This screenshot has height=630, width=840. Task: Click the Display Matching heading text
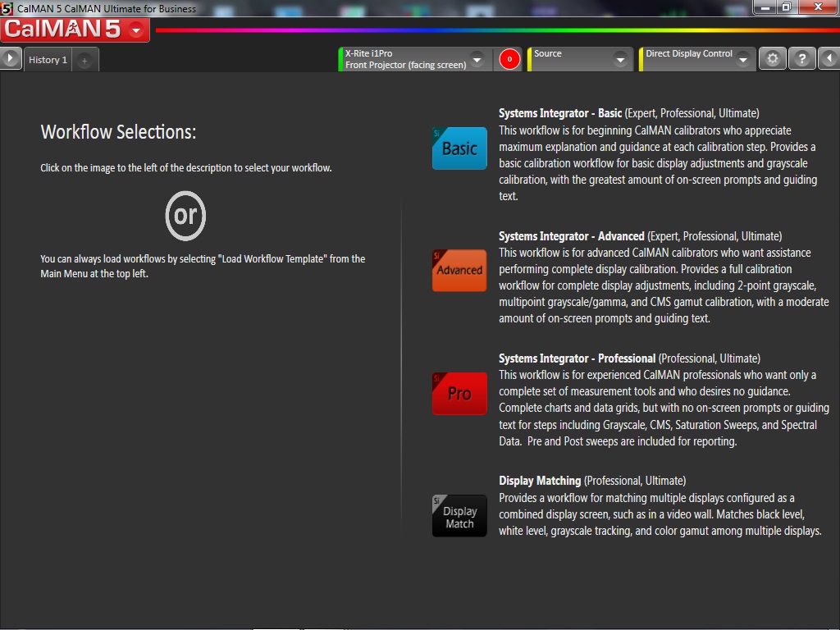coord(540,481)
